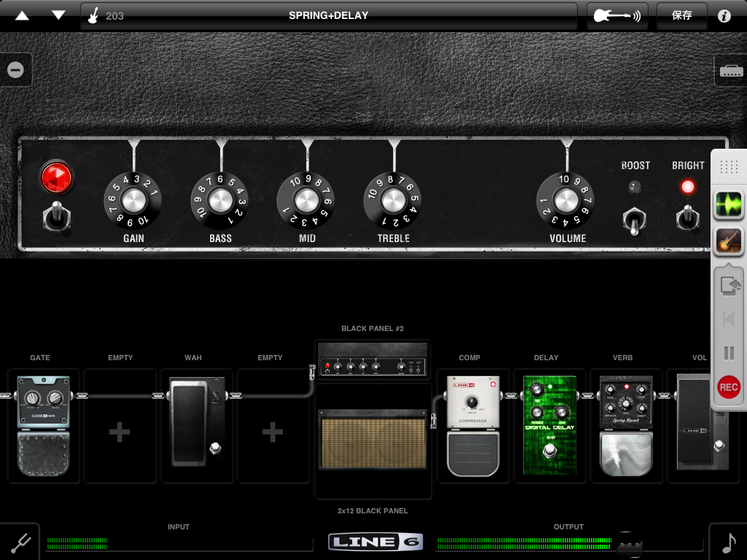Select the WAH pedal
Screen dimensions: 747x560
(198, 422)
